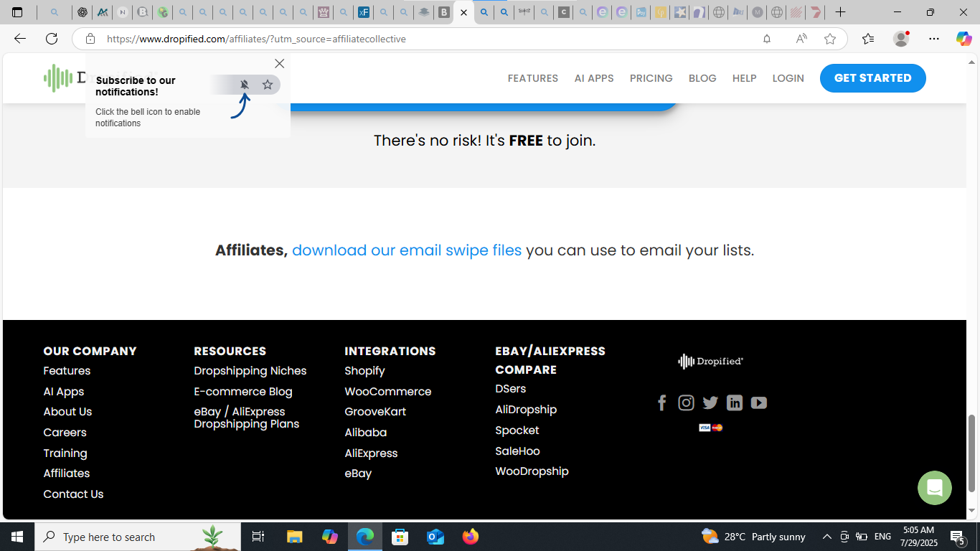Reload the page with refresh icon
Viewport: 980px width, 551px height.
coord(52,39)
